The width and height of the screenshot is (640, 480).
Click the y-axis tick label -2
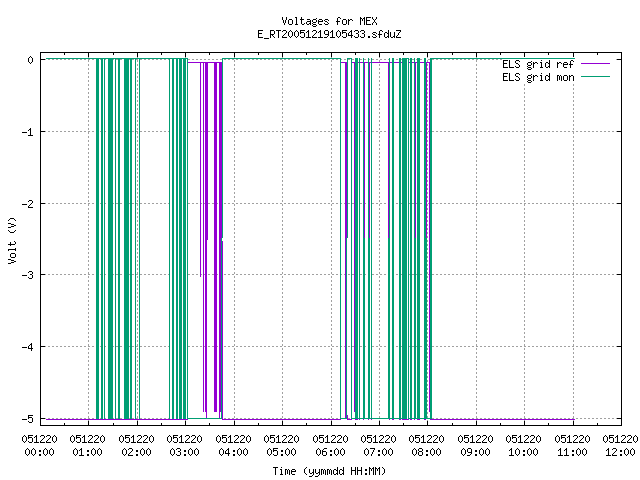tap(28, 204)
